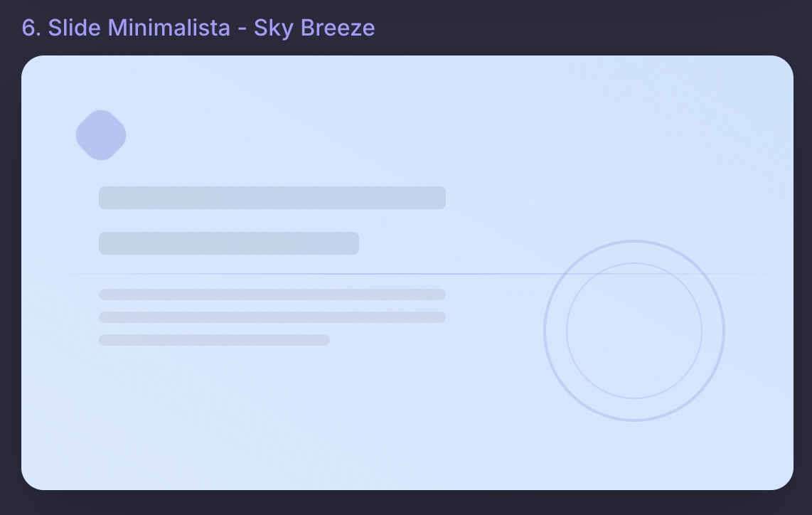Click the inner thin circle outline

(x=634, y=264)
